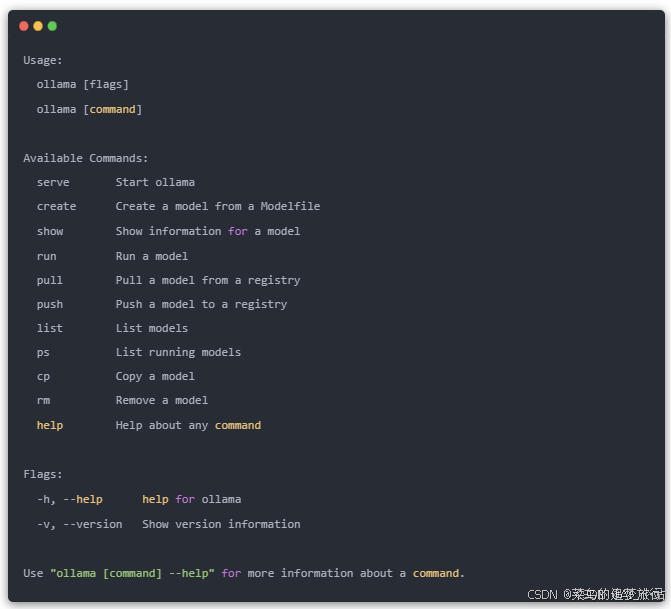Click the 'push' command name

50,305
